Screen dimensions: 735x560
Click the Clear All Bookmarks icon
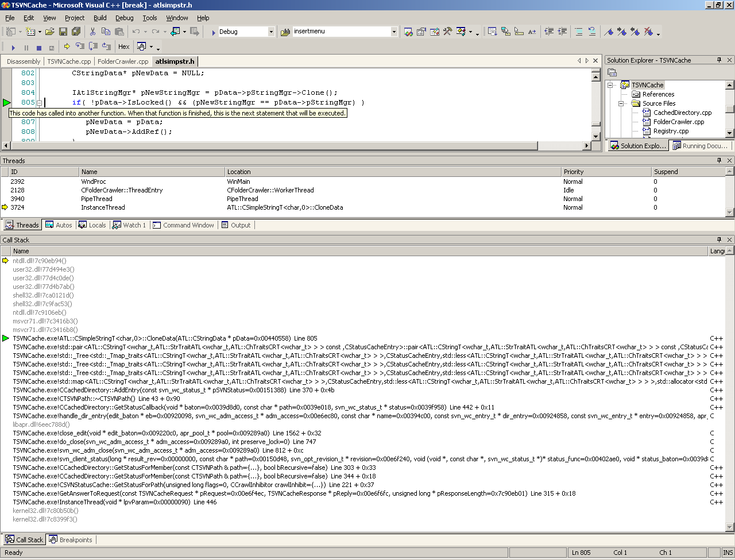click(648, 32)
